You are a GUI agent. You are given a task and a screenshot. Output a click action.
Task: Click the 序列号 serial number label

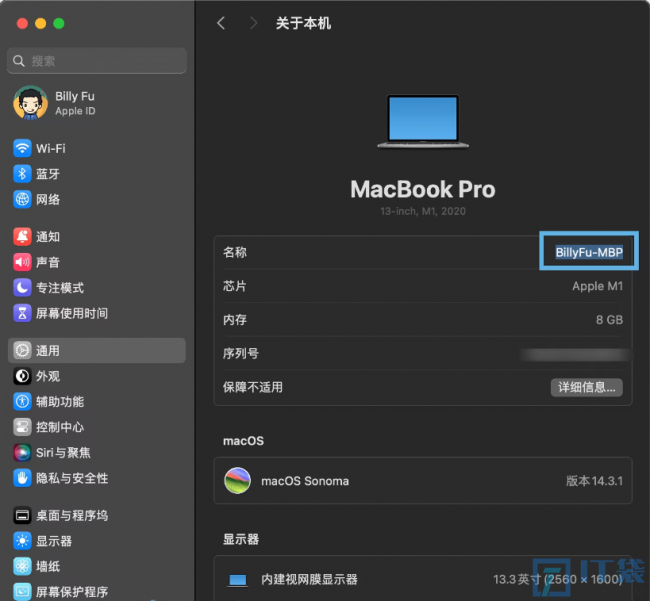pos(241,353)
